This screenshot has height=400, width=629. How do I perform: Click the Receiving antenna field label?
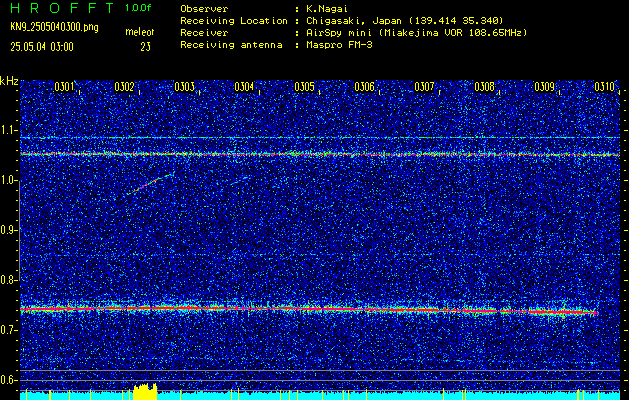(x=231, y=45)
